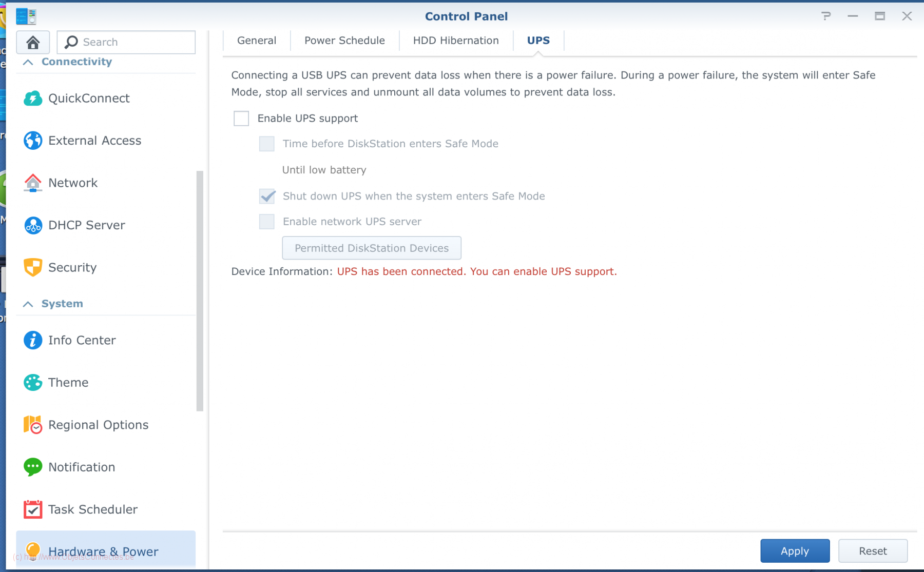Click the Search input field
This screenshot has height=572, width=924.
(x=126, y=42)
